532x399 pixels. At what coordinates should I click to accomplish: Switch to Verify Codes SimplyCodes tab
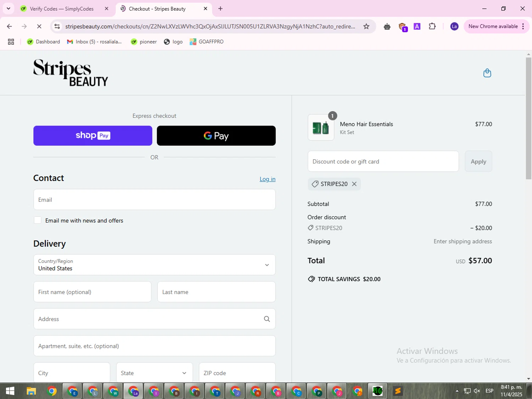coord(62,9)
